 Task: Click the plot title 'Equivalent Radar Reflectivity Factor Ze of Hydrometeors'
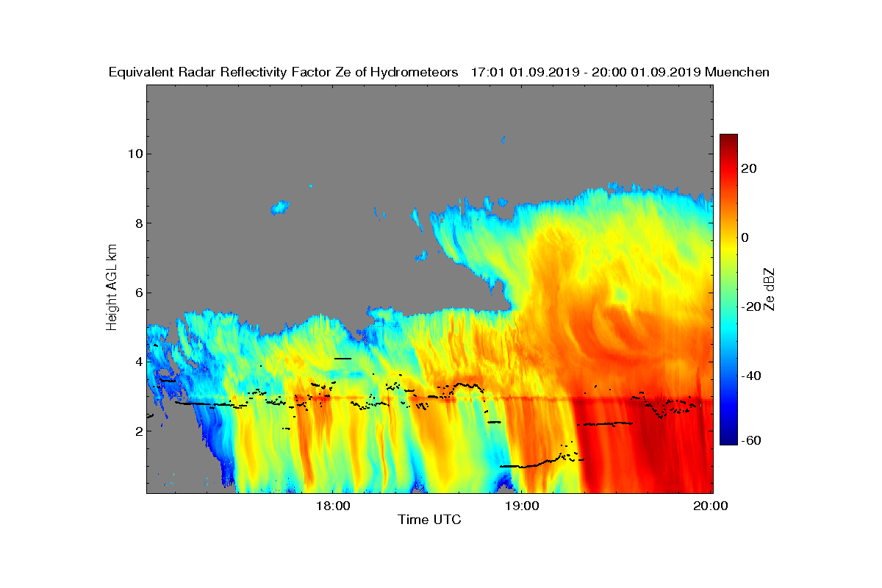pos(283,72)
